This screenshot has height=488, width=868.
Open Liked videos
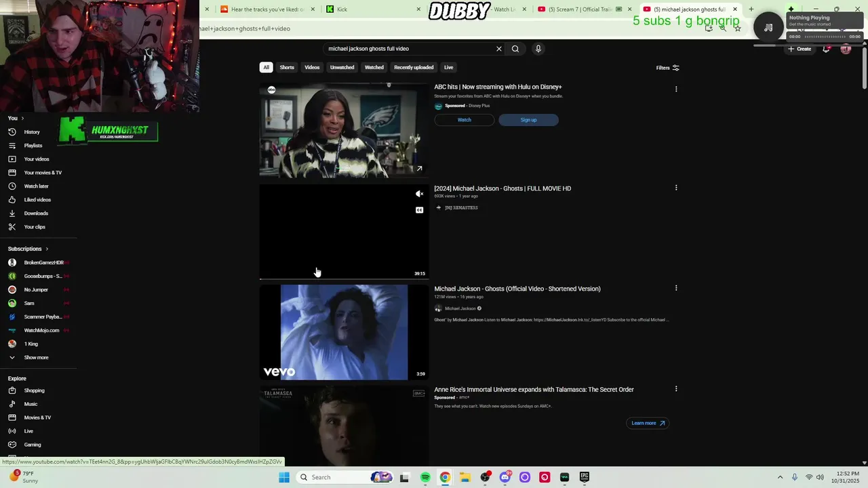37,200
